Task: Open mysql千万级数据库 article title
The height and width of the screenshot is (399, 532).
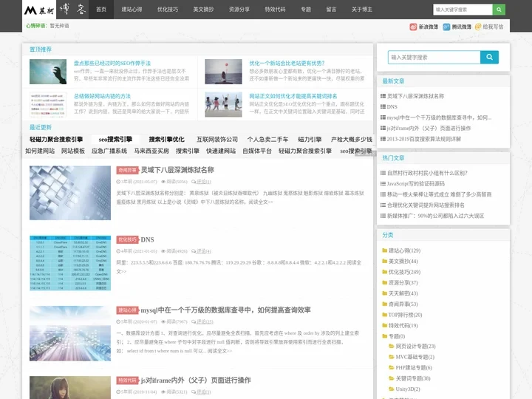Action: (x=225, y=310)
